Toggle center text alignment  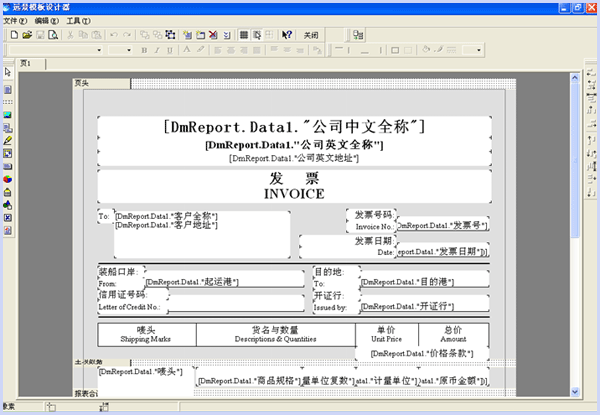[231, 50]
